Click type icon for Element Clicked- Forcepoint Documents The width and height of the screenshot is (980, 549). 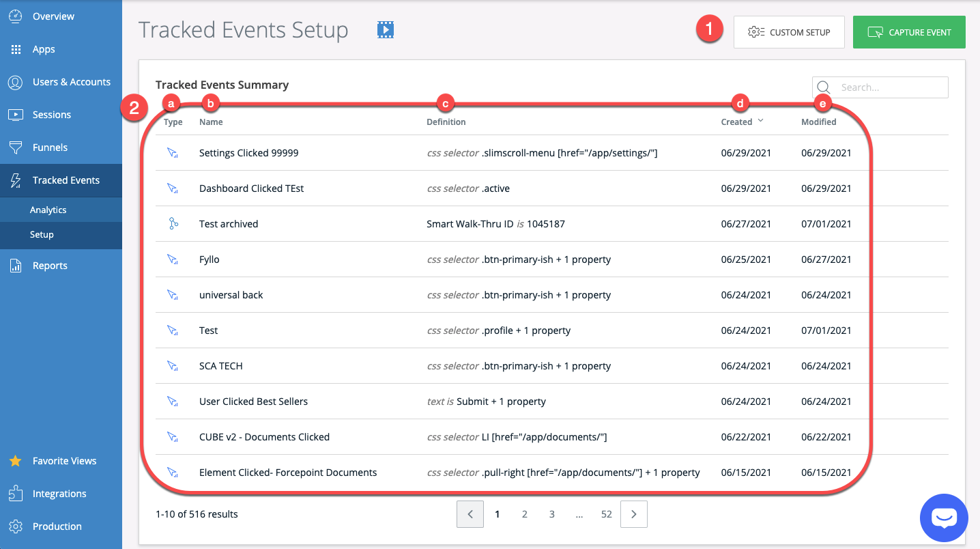click(173, 473)
